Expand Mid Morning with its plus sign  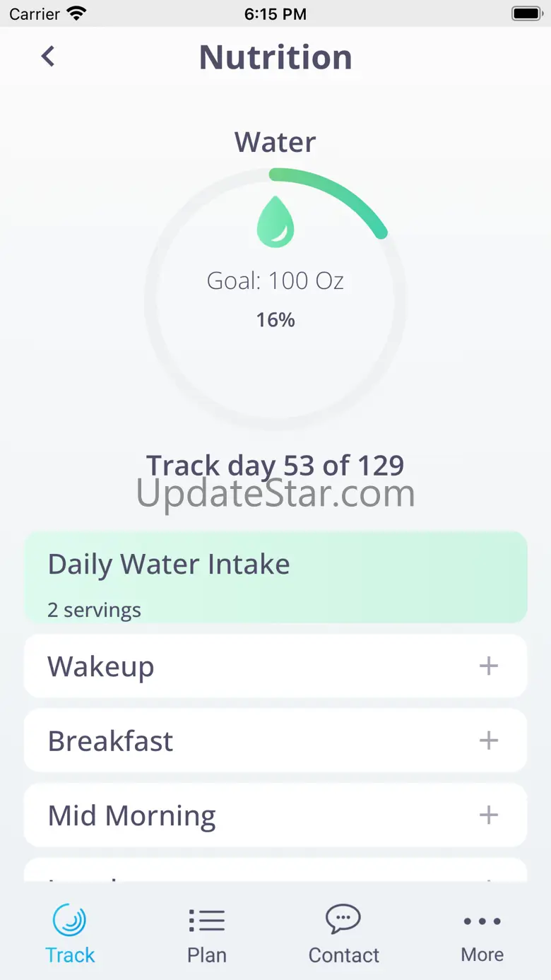pos(489,815)
